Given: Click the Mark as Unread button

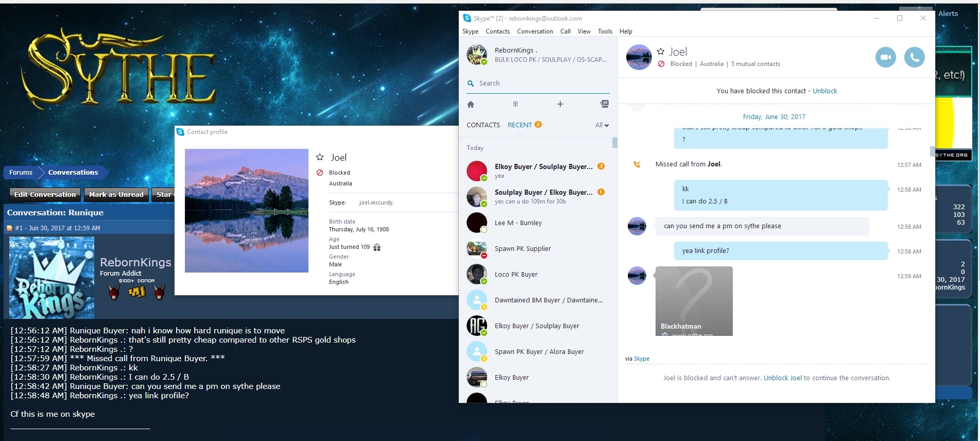Looking at the screenshot, I should point(116,195).
